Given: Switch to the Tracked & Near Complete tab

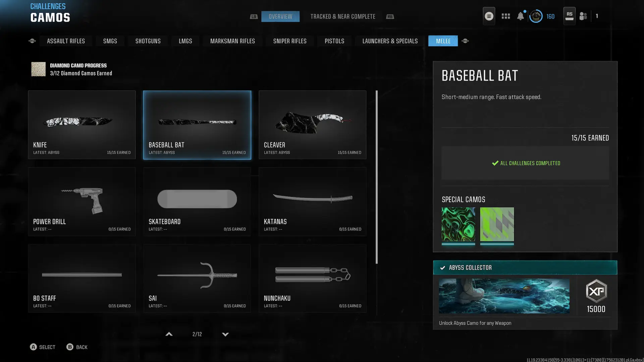Looking at the screenshot, I should (x=342, y=16).
